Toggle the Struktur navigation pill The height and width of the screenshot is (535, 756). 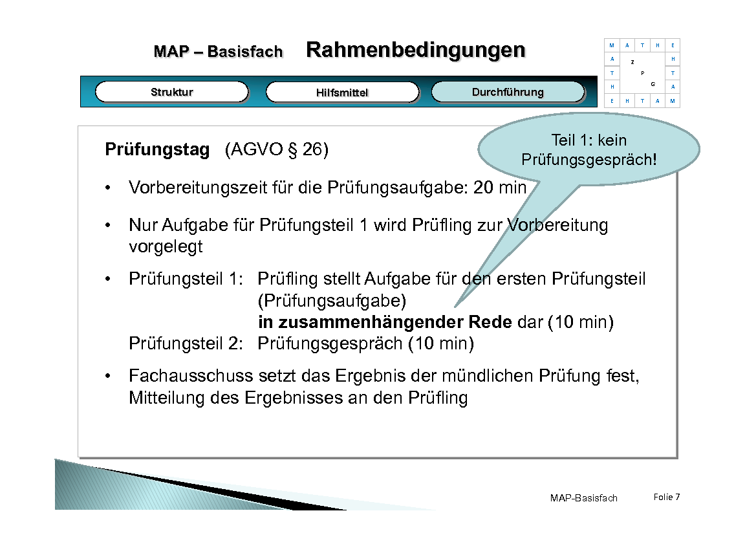coord(171,92)
